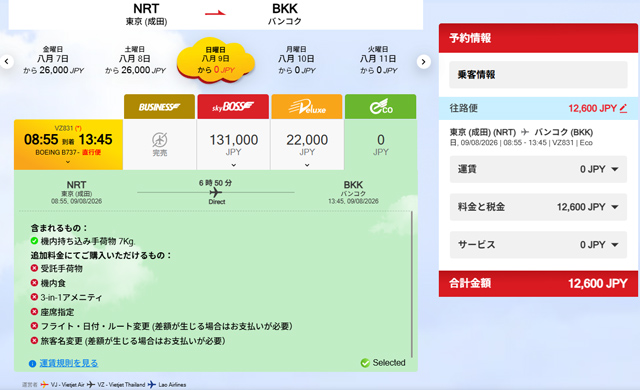Click the Selected green checkmark
The height and width of the screenshot is (390, 640).
point(365,363)
